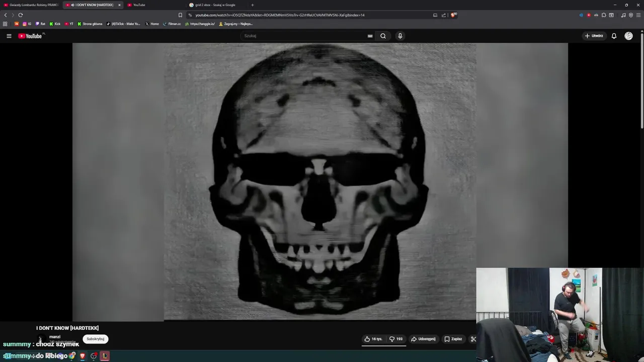The image size is (644, 362).
Task: Open the Strona główna bookmark
Action: coord(90,24)
